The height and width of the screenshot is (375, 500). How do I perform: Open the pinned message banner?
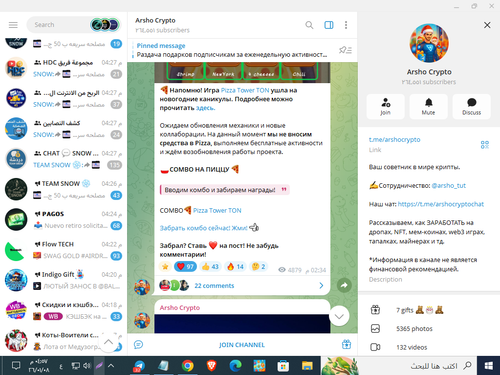232,50
